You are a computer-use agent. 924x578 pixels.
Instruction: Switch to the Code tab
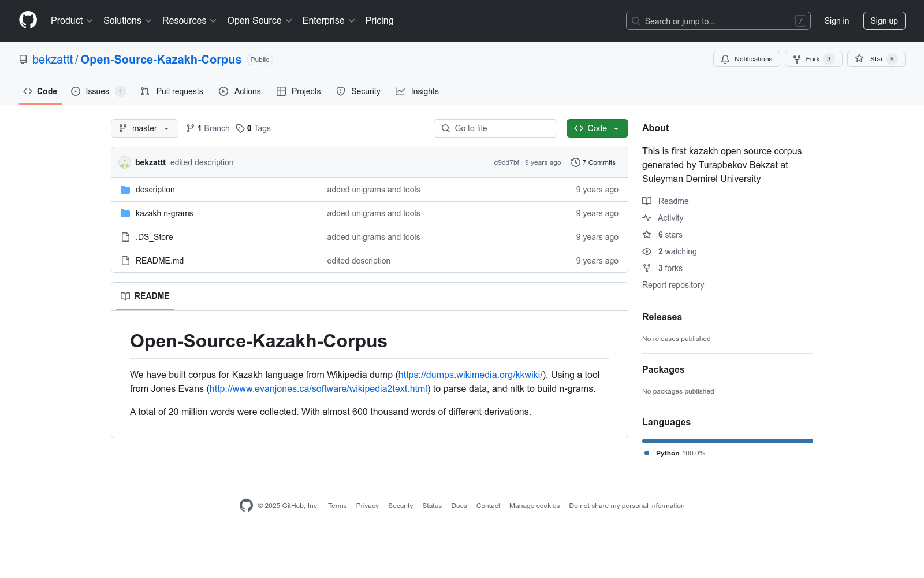point(40,91)
